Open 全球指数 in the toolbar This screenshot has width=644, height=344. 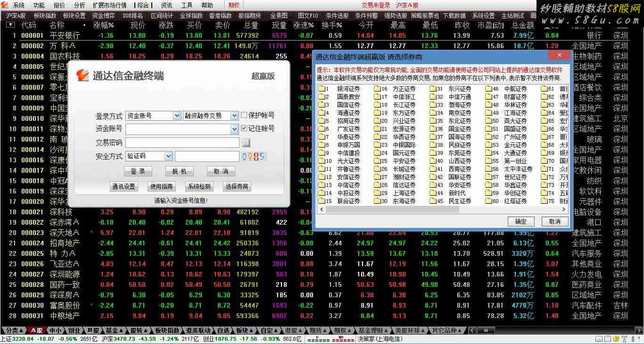pyautogui.click(x=191, y=16)
